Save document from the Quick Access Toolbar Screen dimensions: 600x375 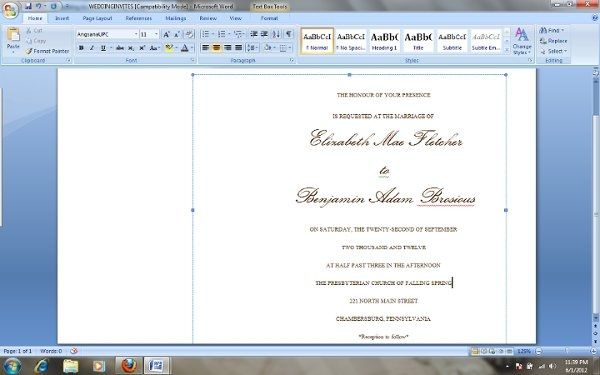[28, 7]
